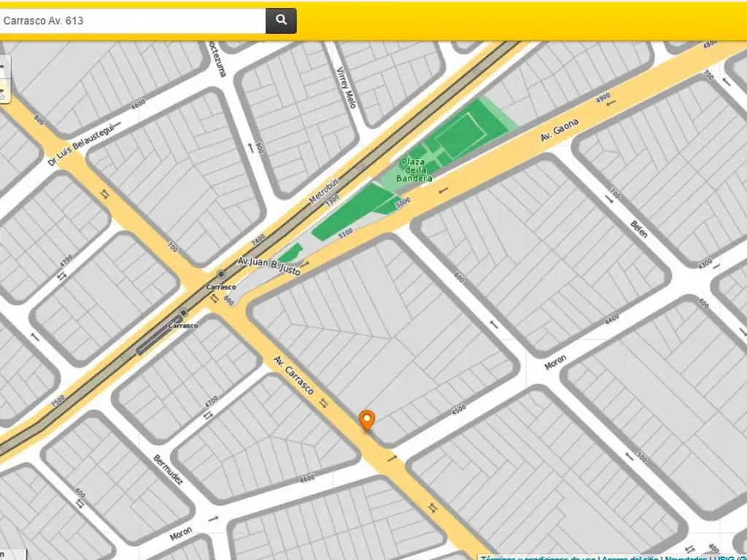This screenshot has height=560, width=747.
Task: Click the Dr. Luis Belaustegui street label
Action: 82,144
